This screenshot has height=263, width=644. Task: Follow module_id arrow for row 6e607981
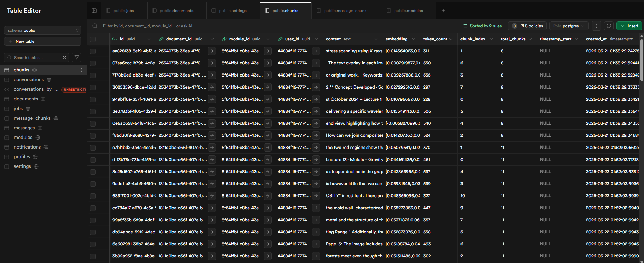coord(268,244)
